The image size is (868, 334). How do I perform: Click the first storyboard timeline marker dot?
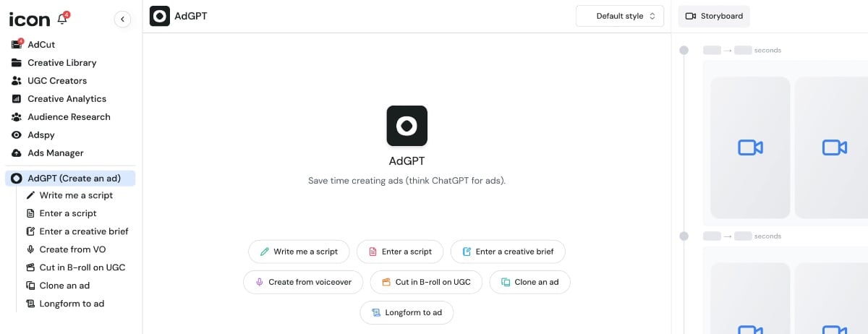(684, 51)
